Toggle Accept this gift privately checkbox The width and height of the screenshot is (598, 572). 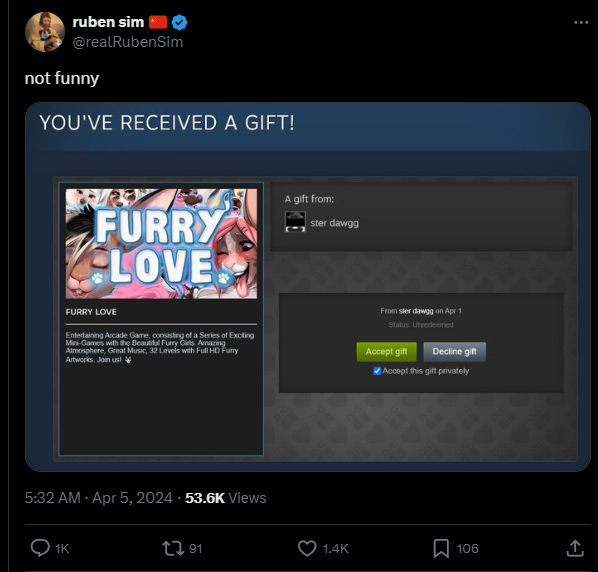pos(377,371)
